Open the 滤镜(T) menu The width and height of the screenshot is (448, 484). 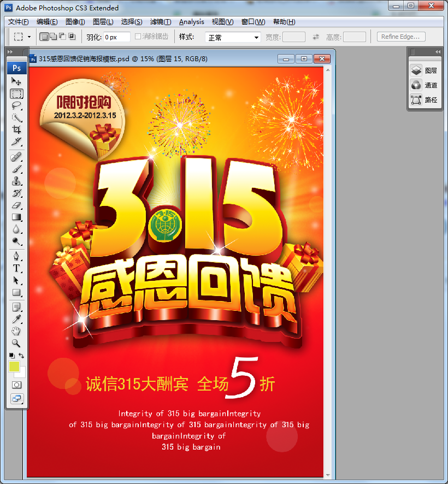point(161,22)
